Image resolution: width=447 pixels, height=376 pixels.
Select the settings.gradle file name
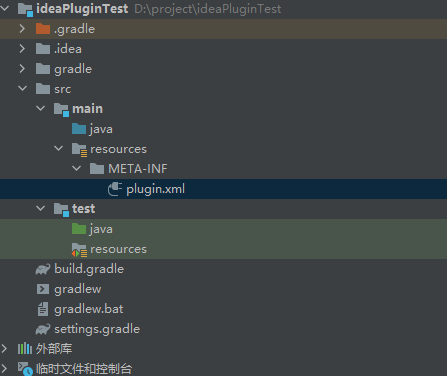pos(97,329)
